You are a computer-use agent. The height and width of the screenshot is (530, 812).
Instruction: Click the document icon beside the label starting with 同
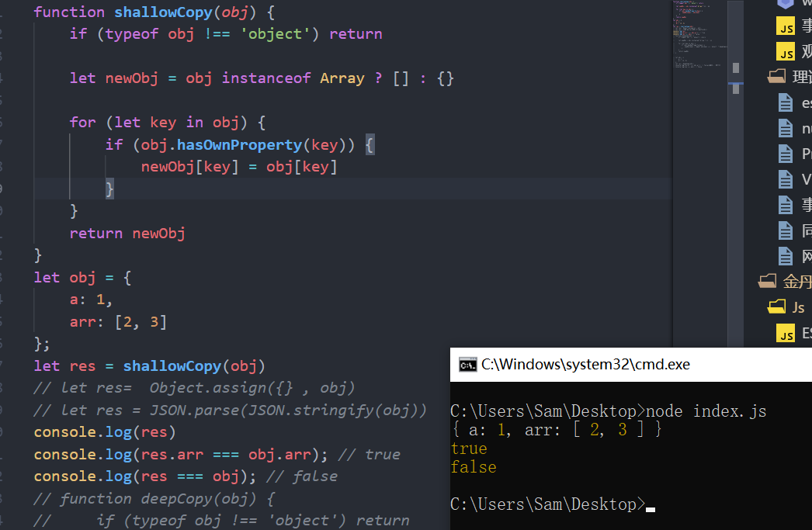click(786, 230)
